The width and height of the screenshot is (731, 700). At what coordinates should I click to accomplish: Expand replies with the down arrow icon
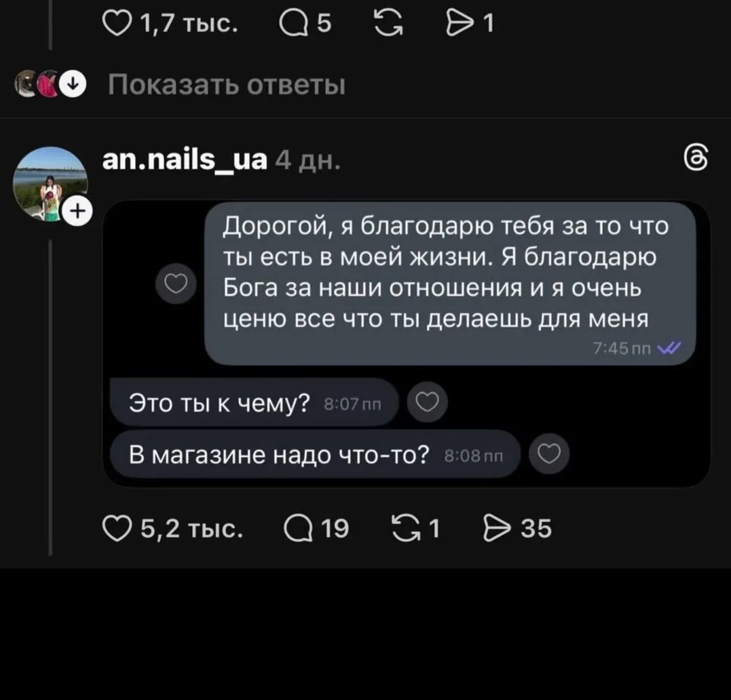pyautogui.click(x=71, y=85)
